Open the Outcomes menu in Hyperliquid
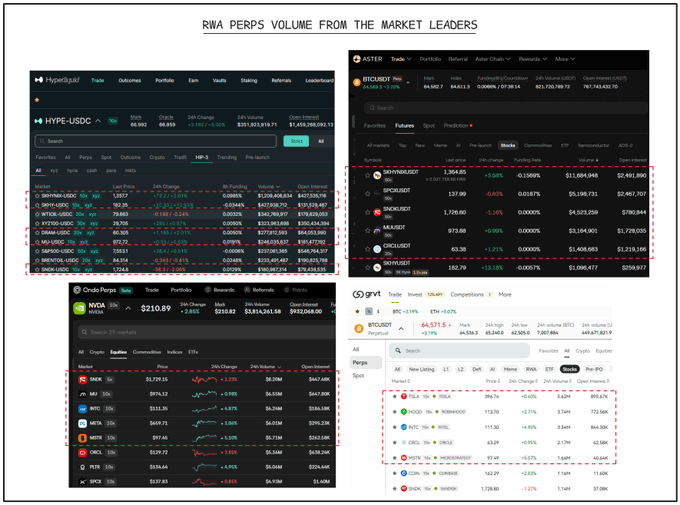Screen dimensions: 680x505 point(130,80)
